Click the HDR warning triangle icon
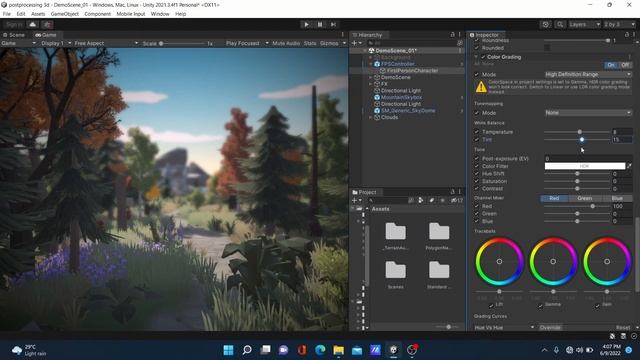The width and height of the screenshot is (640, 360). click(481, 87)
